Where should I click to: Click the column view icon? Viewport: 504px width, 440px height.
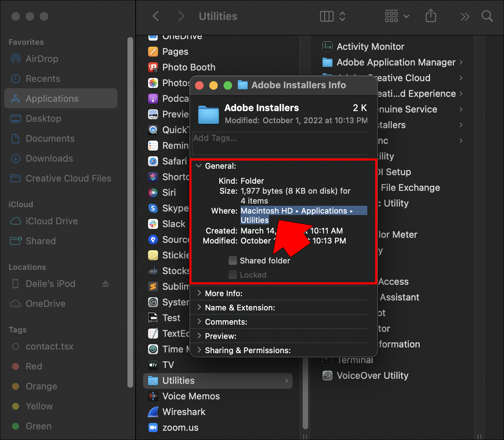coord(327,16)
